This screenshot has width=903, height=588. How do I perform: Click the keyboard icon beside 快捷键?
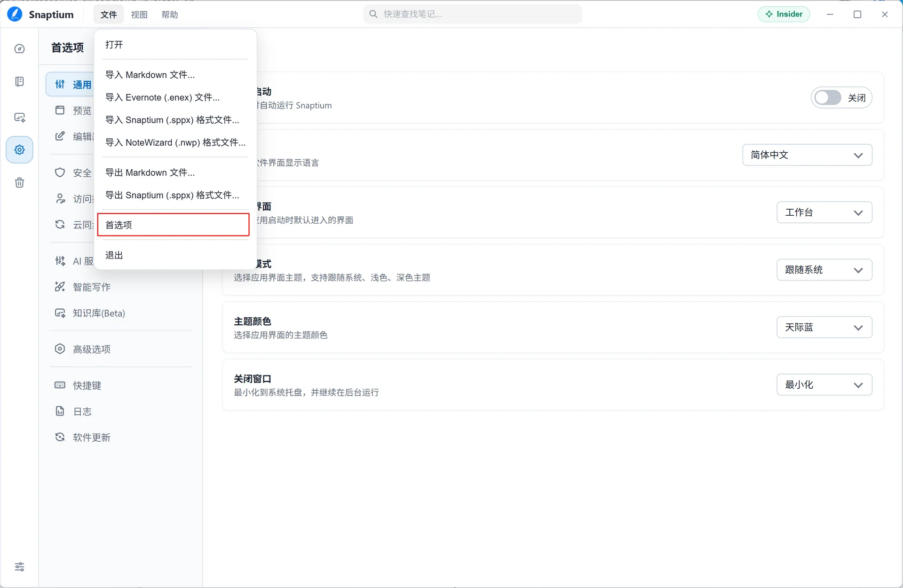tap(60, 385)
